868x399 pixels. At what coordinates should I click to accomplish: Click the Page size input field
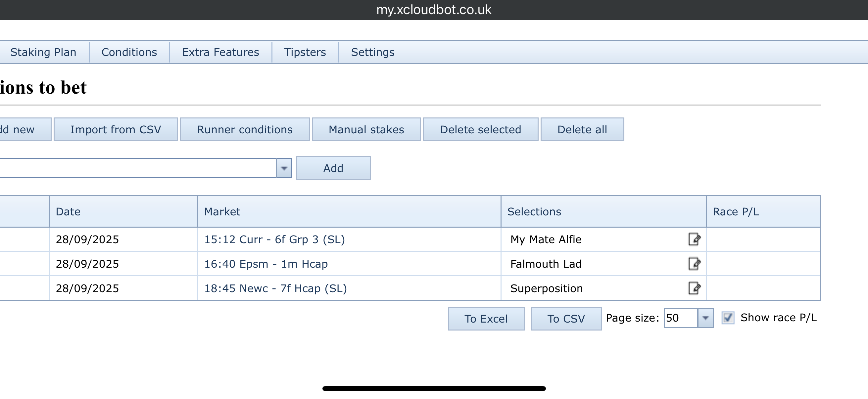[x=680, y=318]
